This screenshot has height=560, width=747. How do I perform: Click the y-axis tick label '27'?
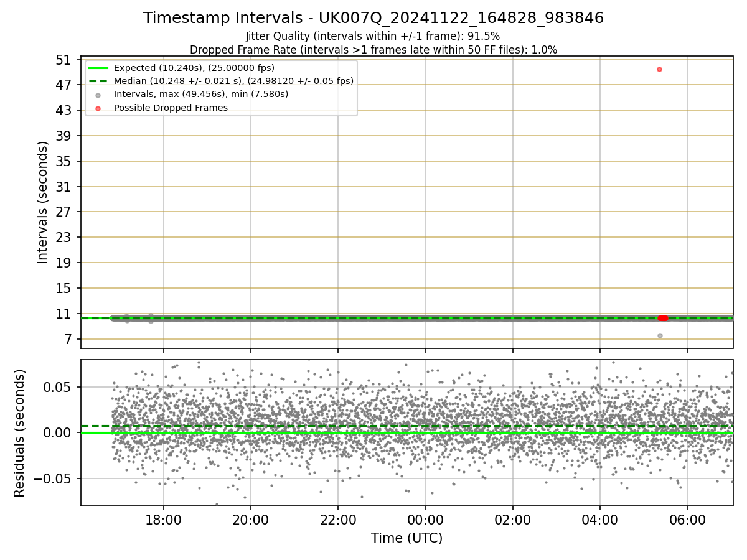coord(63,212)
